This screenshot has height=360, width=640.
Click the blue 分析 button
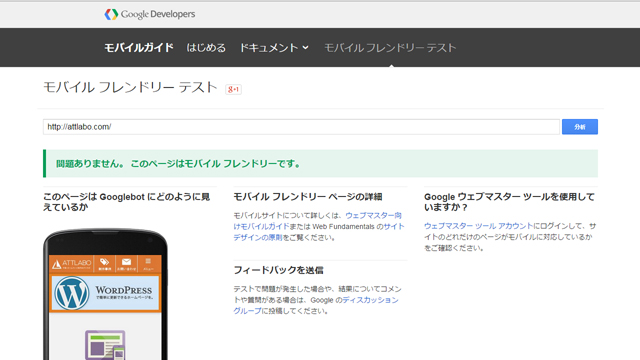tap(580, 127)
